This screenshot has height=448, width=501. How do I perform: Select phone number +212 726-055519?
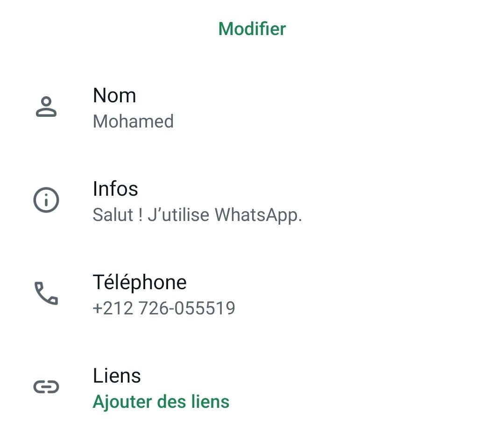(x=164, y=308)
